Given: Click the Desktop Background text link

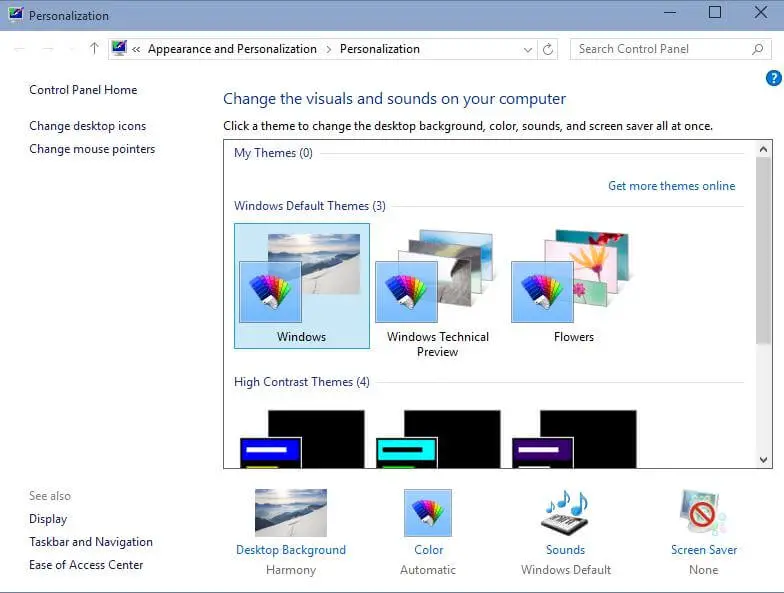Looking at the screenshot, I should coord(290,550).
